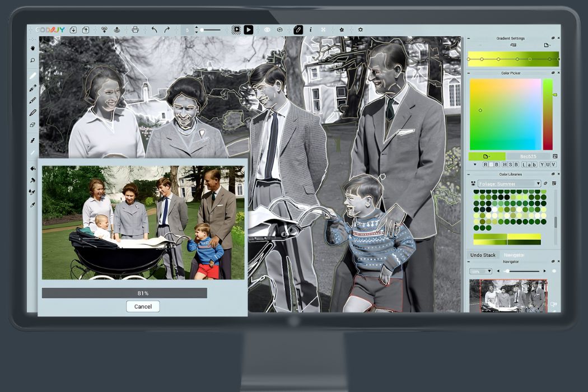The width and height of the screenshot is (588, 392).
Task: Switch to the Undo Stack tab
Action: (x=482, y=255)
